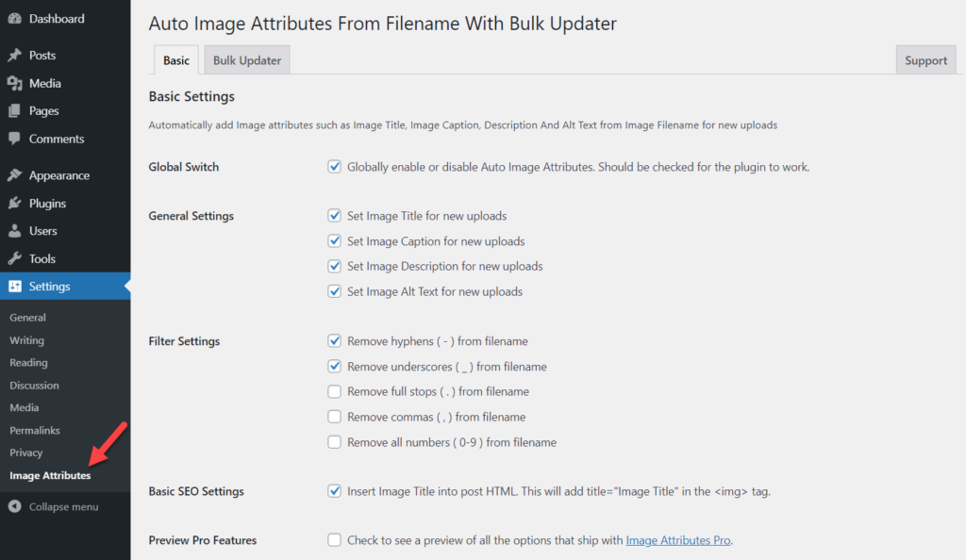Open Image Attributes submenu item
Screen dimensions: 966x560
pos(50,475)
